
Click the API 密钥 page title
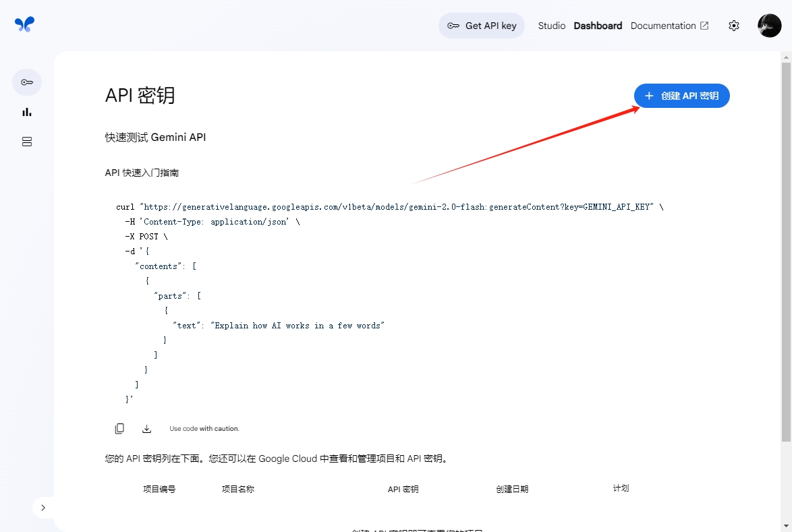(x=140, y=95)
